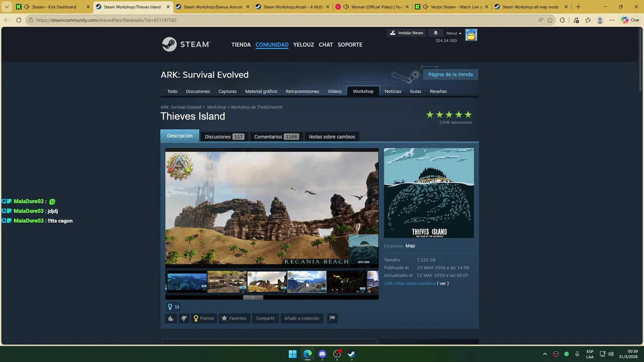Reload the page with refresh icon

[19, 20]
